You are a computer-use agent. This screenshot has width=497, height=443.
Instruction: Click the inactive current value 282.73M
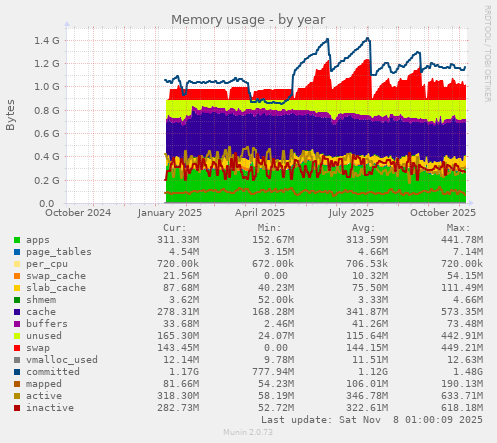[178, 408]
